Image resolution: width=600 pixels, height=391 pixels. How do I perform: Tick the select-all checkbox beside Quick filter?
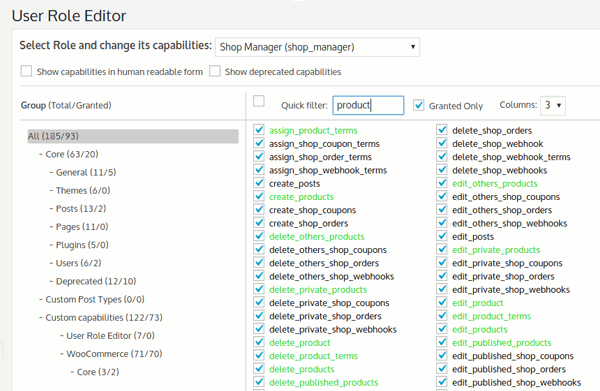point(259,101)
